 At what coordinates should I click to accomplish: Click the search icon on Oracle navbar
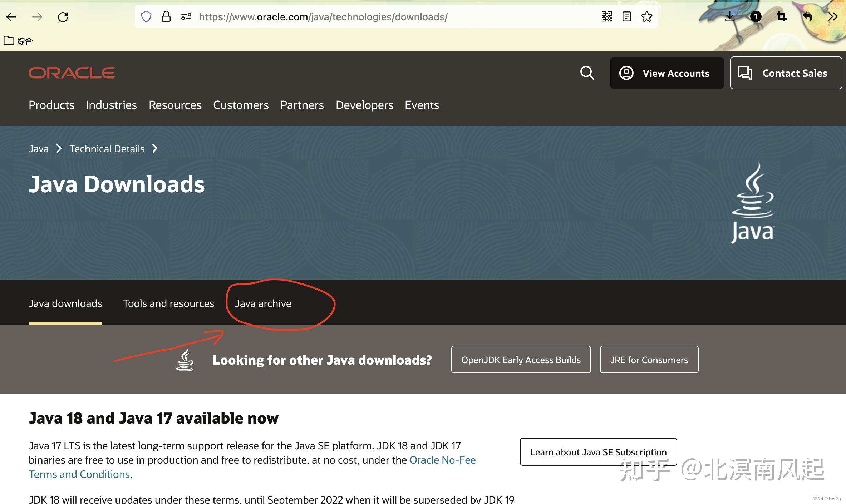587,73
